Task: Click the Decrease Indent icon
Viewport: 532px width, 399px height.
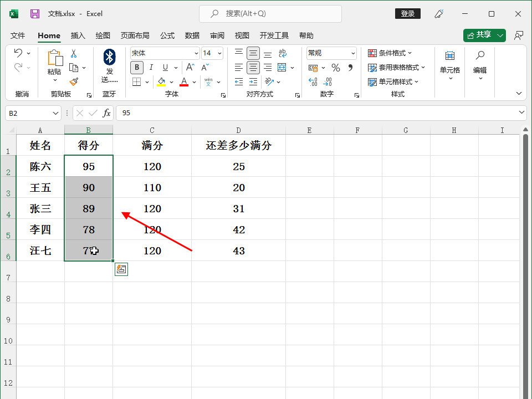Action: coord(239,82)
